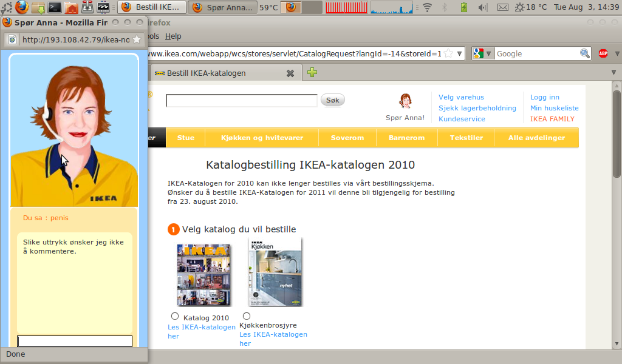Focus the IKEA site search field

pyautogui.click(x=242, y=101)
